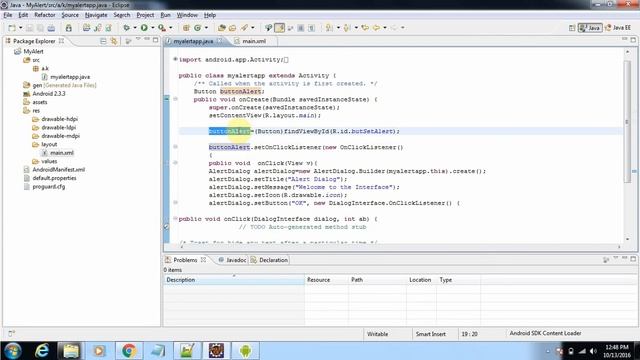This screenshot has height=360, width=640.
Task: Click the Location column header
Action: 421,280
